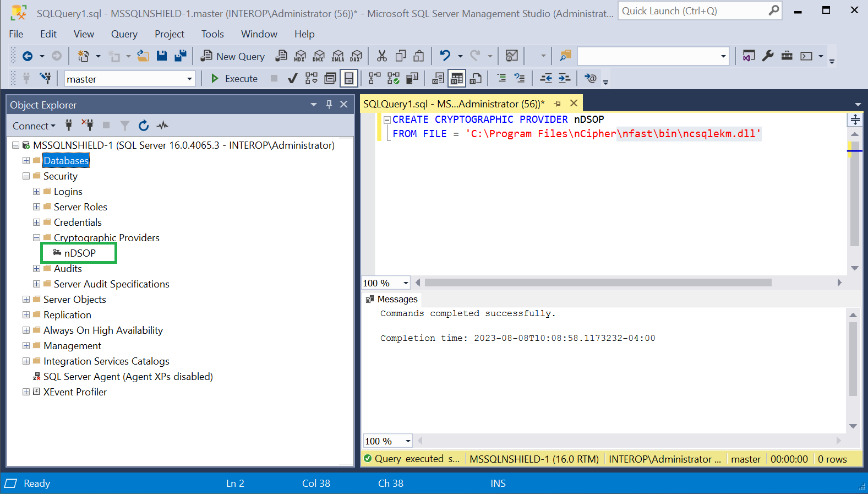The image size is (868, 494).
Task: Click the Paste icon in the toolbar
Action: click(419, 56)
